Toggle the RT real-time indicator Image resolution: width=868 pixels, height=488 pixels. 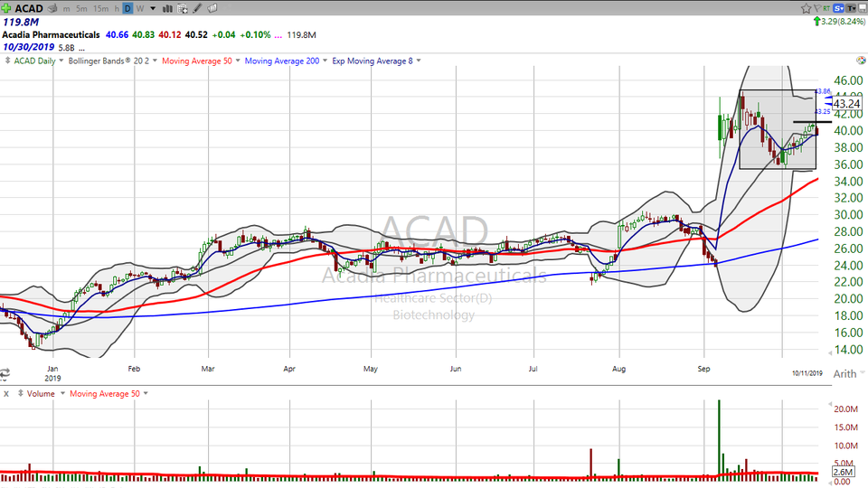click(826, 8)
